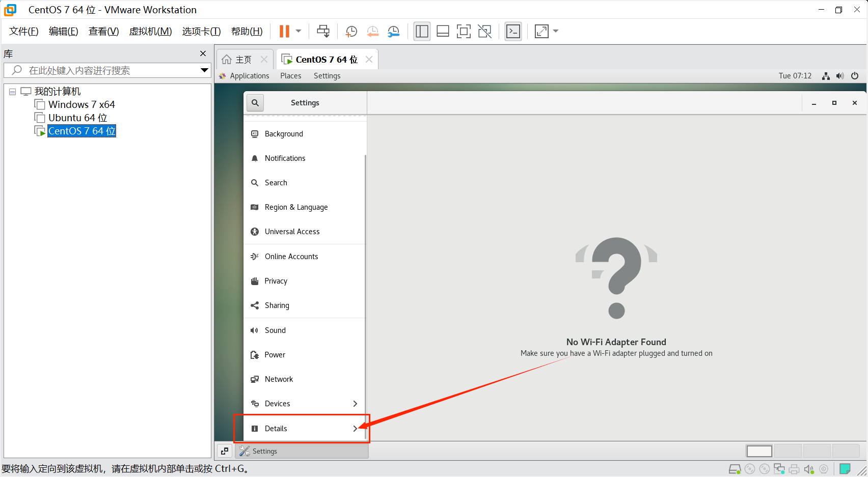Select Windows 7 x64 in the library
The image size is (868, 477).
tap(82, 104)
